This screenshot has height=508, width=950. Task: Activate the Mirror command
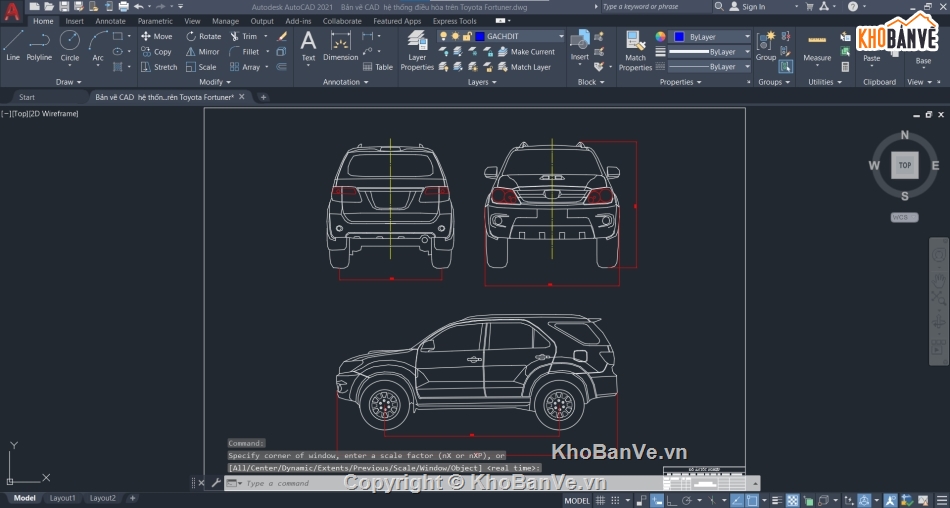pyautogui.click(x=202, y=52)
